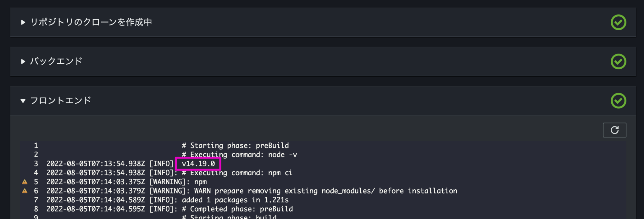Click the green checkmark beside リポジトリのクローンを作成中
The height and width of the screenshot is (219, 644).
pos(618,22)
